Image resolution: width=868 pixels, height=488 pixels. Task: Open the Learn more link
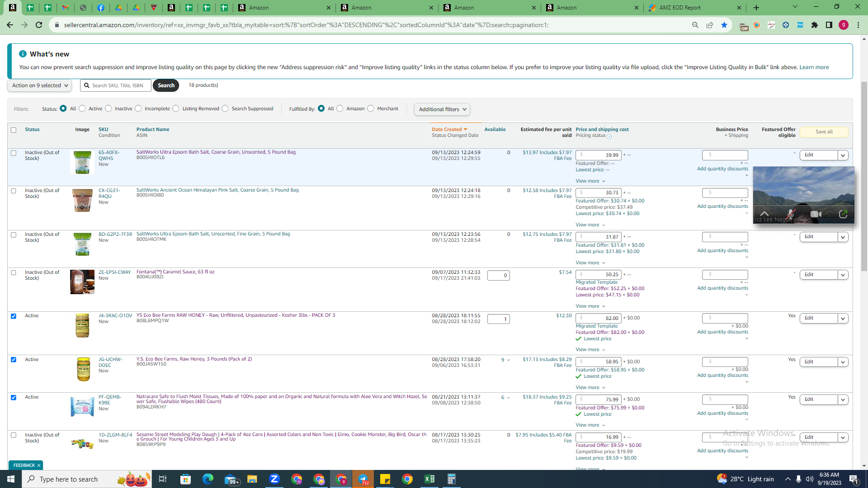(814, 67)
